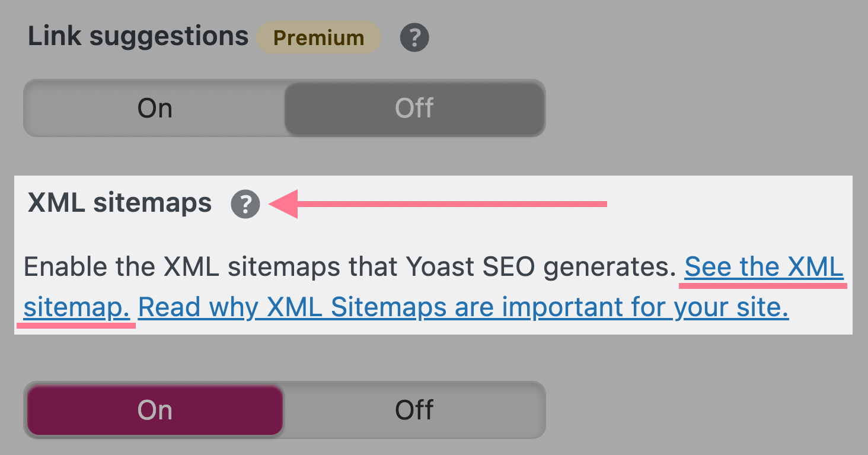This screenshot has height=455, width=868.
Task: Click the Link suggestions heading
Action: point(138,36)
